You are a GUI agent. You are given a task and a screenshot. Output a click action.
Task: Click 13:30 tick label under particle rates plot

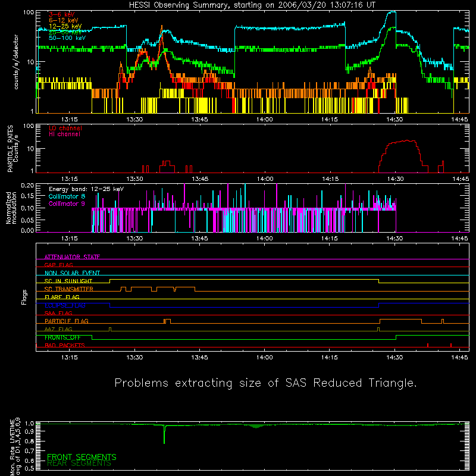pos(134,179)
